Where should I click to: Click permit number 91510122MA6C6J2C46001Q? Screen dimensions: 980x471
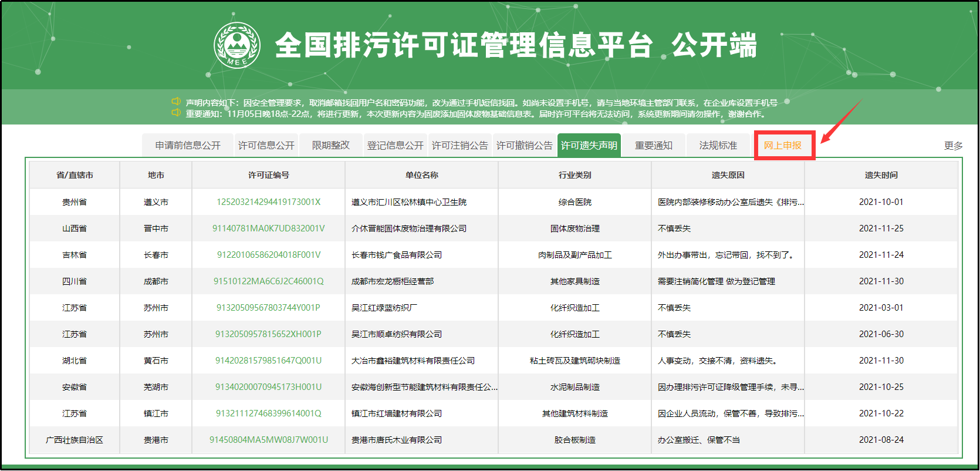[x=268, y=281]
